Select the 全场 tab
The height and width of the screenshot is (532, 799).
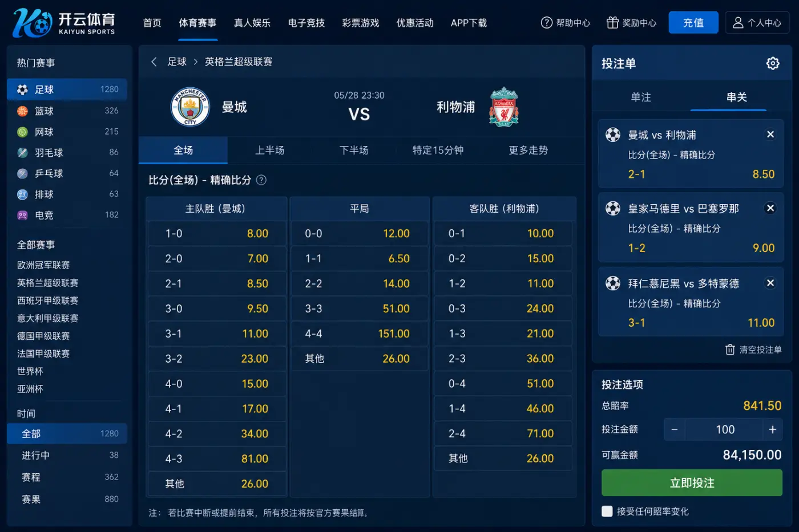pyautogui.click(x=183, y=151)
